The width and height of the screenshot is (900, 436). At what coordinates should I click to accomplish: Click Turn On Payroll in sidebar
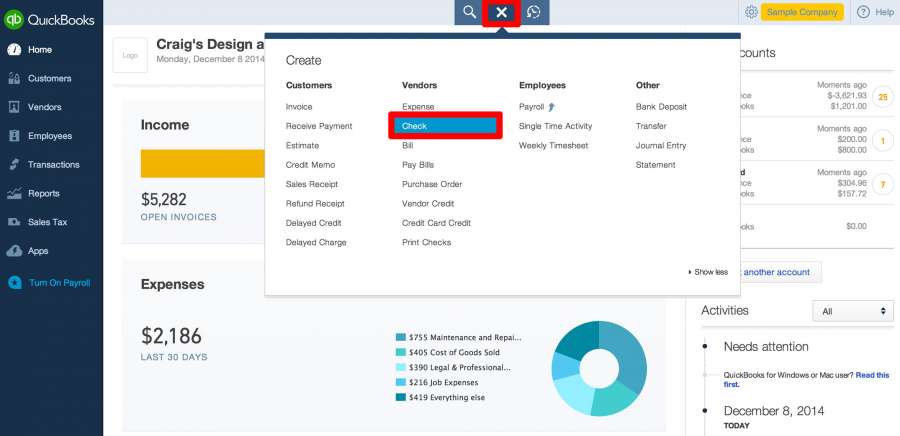pyautogui.click(x=59, y=283)
